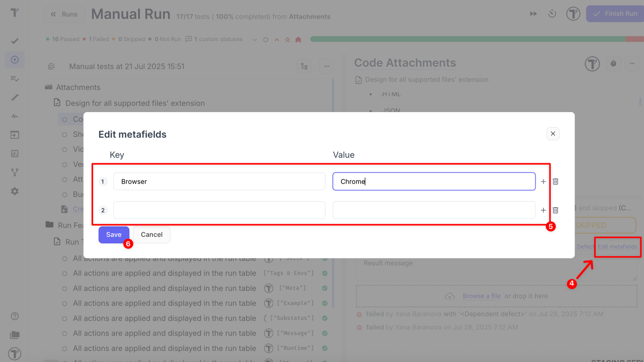This screenshot has height=362, width=644.
Task: Click the Edit metafields link
Action: click(x=617, y=247)
